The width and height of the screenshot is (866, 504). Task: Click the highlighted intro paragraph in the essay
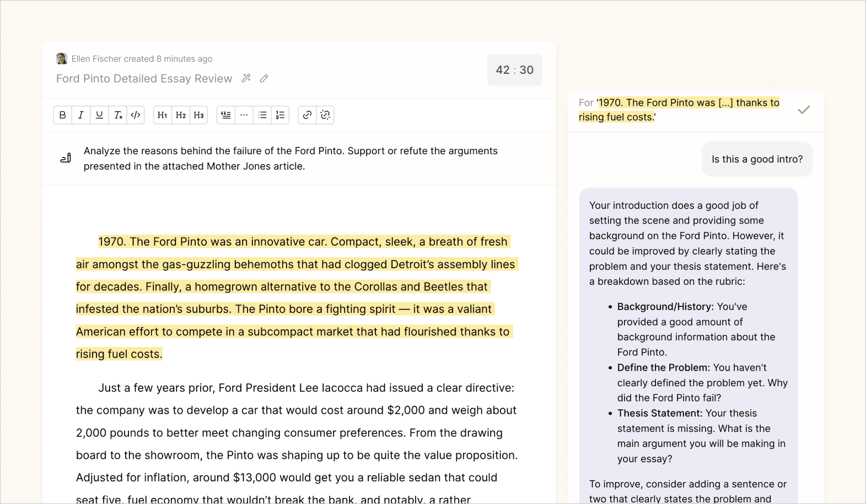297,297
